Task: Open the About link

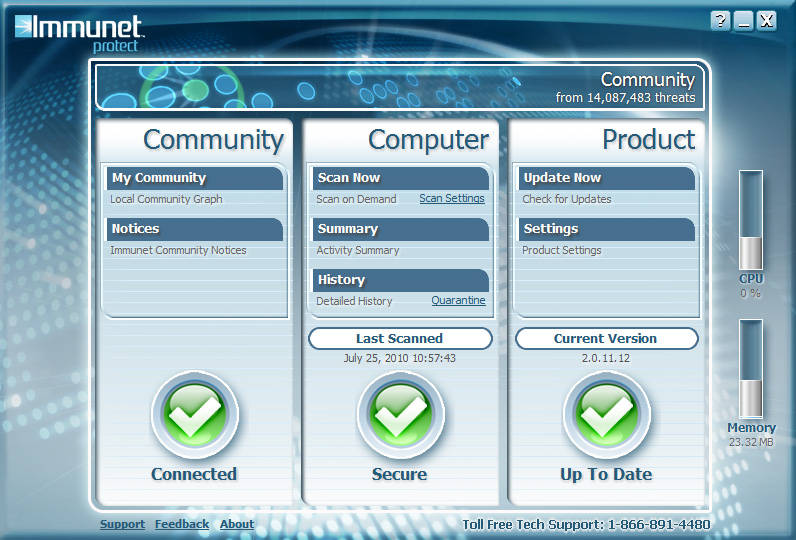Action: point(237,524)
